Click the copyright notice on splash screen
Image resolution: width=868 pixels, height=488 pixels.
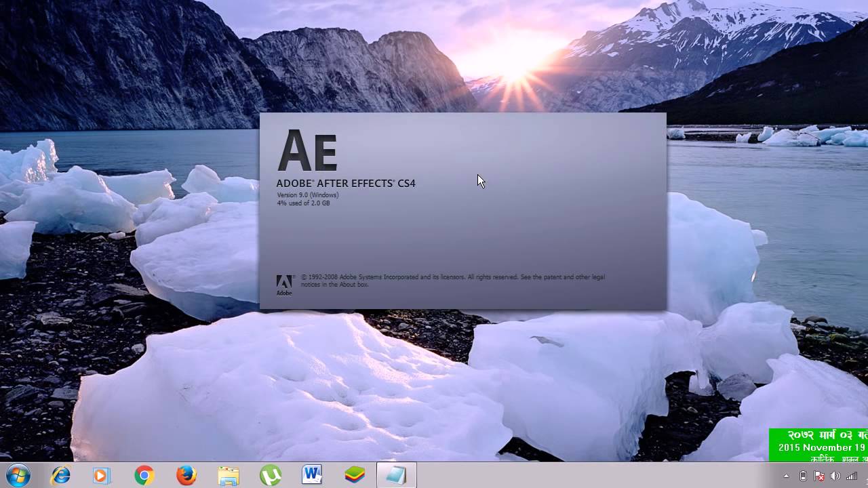(x=452, y=281)
